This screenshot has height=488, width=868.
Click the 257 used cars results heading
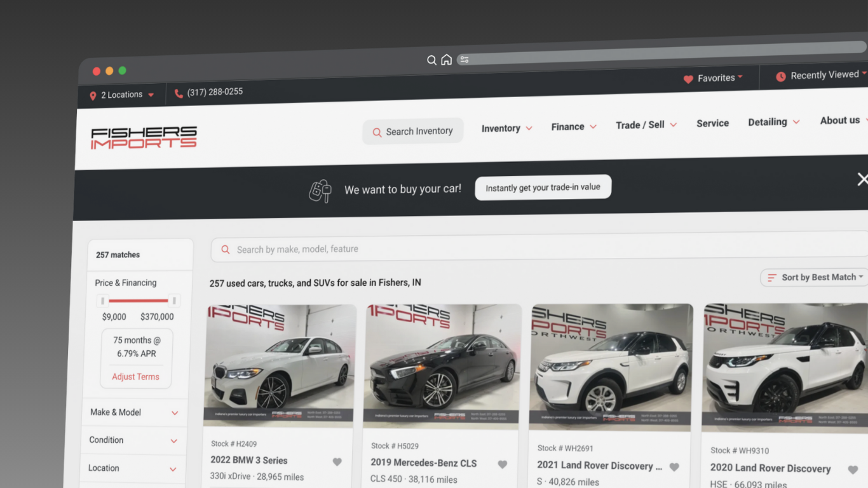coord(315,283)
